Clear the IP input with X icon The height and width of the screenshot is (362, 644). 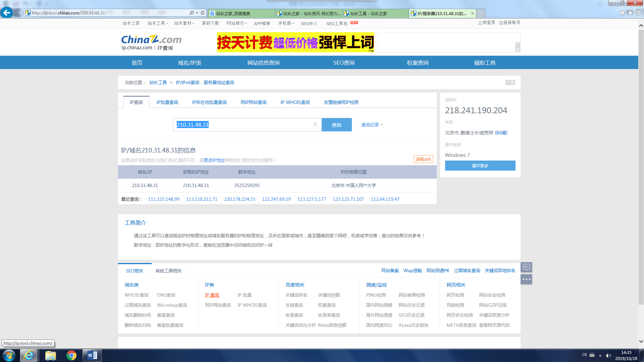click(315, 124)
